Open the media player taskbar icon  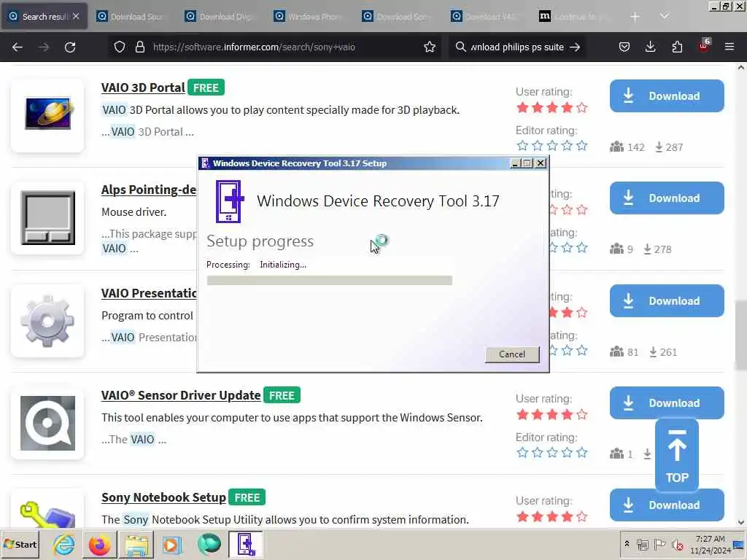(171, 544)
